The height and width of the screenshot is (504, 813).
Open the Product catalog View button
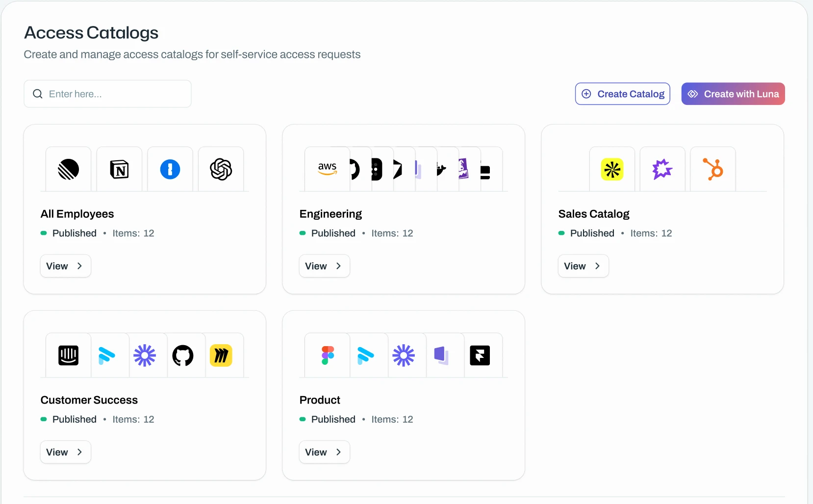point(324,452)
